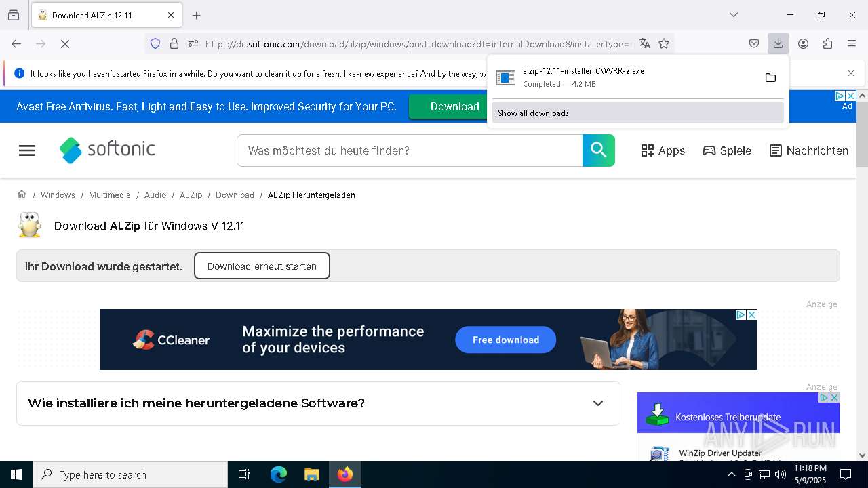Open the extensions menu
This screenshot has height=488, width=868.
(x=827, y=44)
